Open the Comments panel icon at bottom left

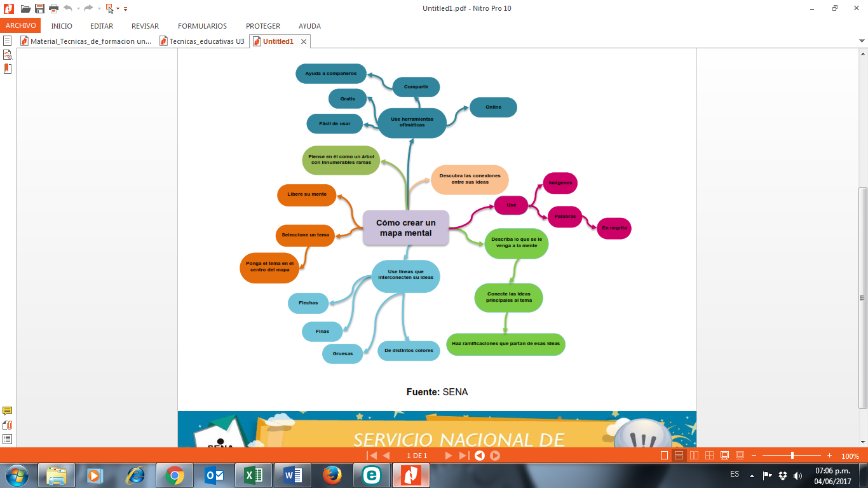coord(8,411)
